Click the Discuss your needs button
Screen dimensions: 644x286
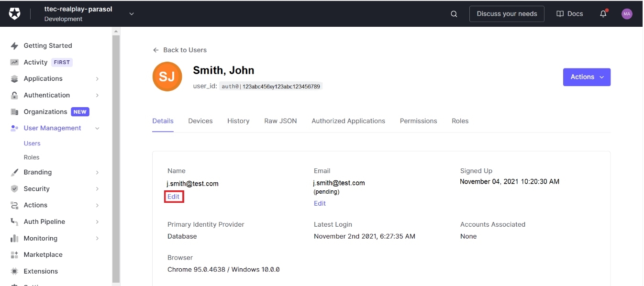507,14
